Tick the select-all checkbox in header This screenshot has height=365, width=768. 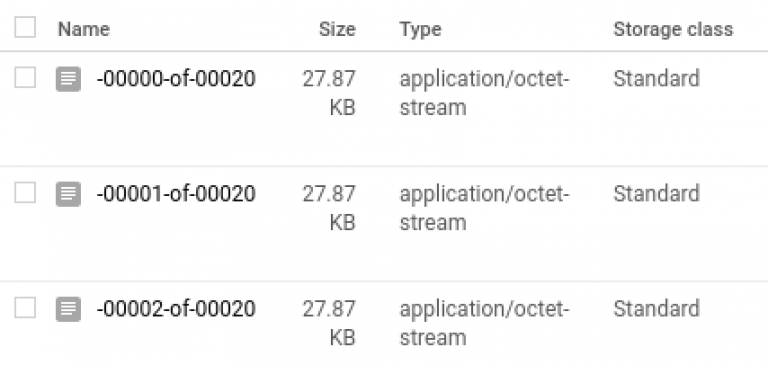pyautogui.click(x=25, y=27)
